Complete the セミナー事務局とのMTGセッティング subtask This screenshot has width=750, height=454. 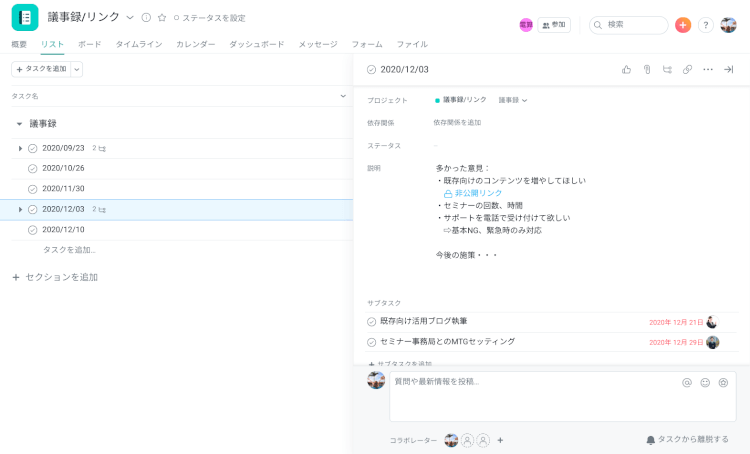click(372, 342)
